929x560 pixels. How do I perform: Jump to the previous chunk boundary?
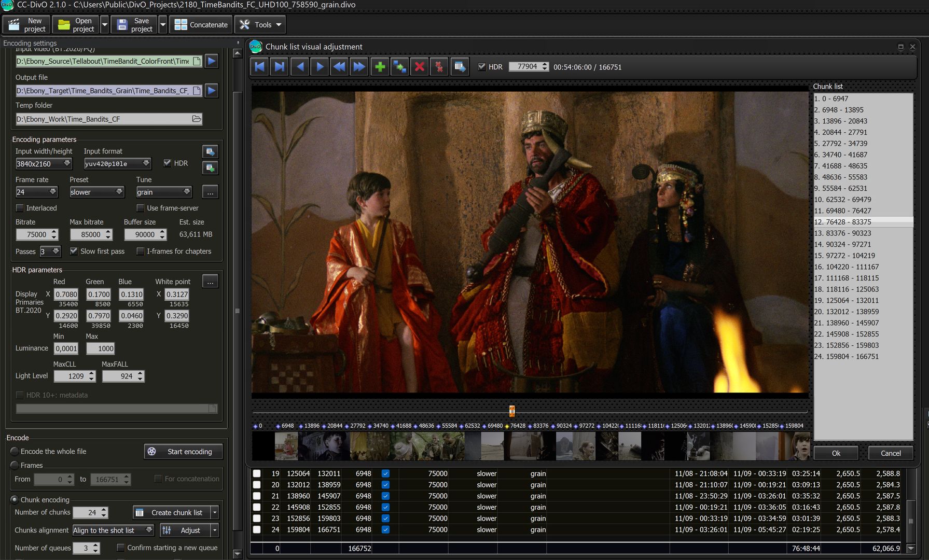260,67
